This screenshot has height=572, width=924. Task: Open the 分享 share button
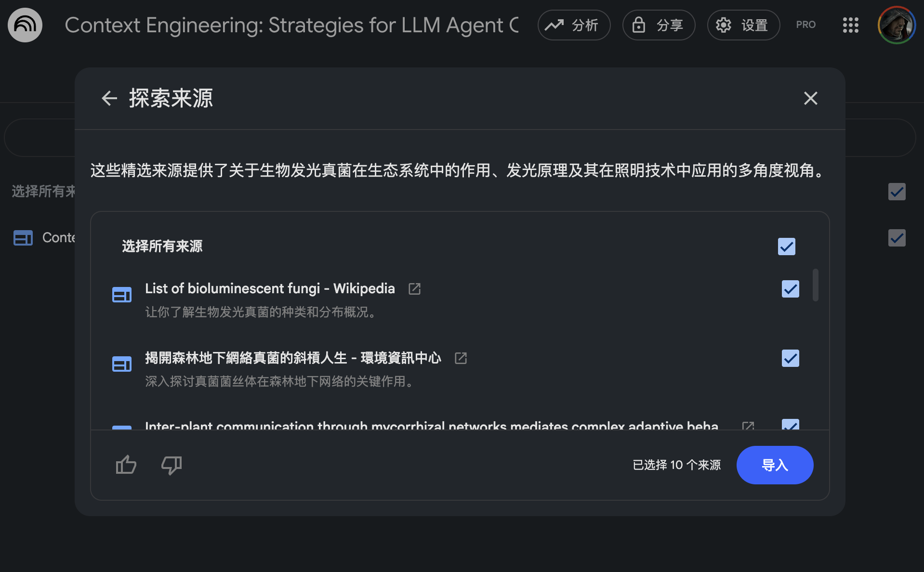(x=659, y=25)
